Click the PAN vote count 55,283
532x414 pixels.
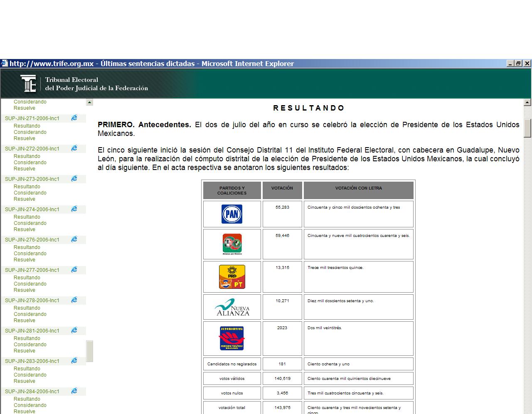(282, 207)
